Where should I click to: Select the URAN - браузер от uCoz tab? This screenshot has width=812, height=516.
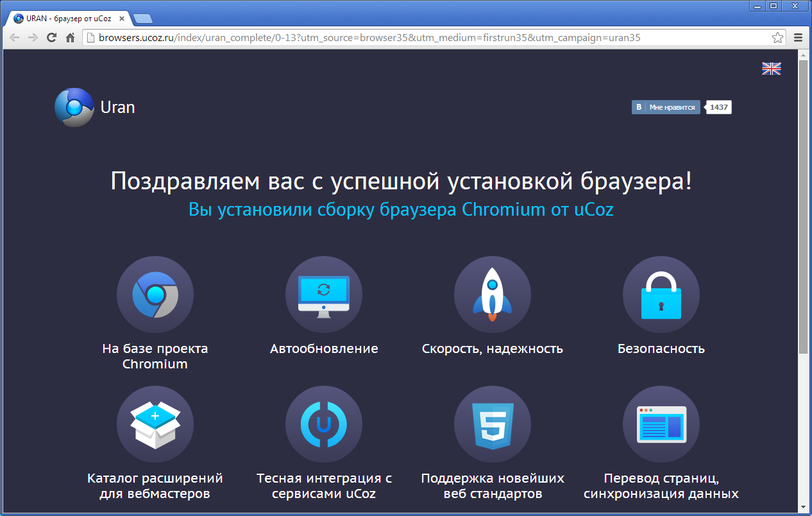[x=68, y=19]
